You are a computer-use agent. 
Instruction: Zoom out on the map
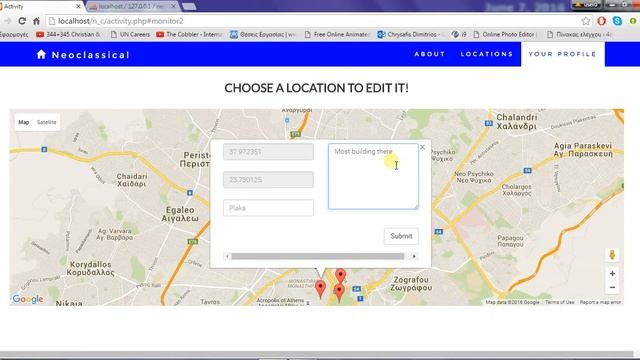612,287
